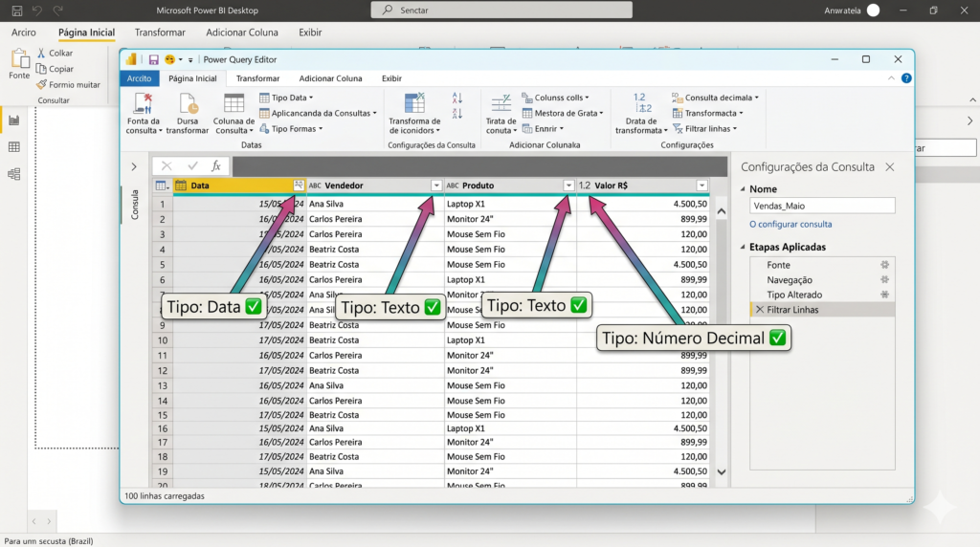This screenshot has height=547, width=980.
Task: Click Colkar in main Power BI ribbon
Action: (x=55, y=54)
